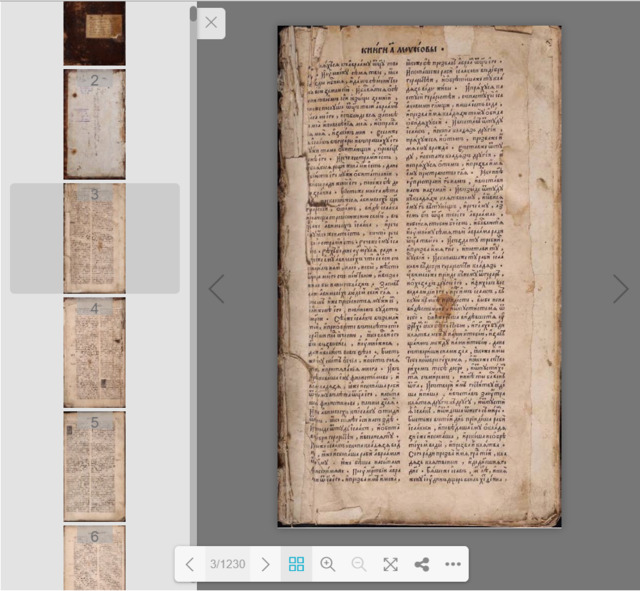Flip to previous page with left arrow
Image resolution: width=640 pixels, height=591 pixels.
(216, 289)
